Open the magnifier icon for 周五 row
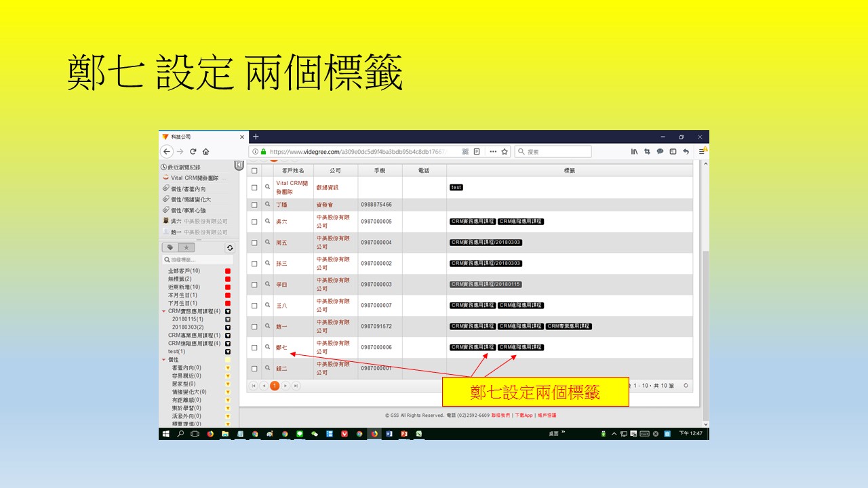This screenshot has width=868, height=488. pos(267,243)
